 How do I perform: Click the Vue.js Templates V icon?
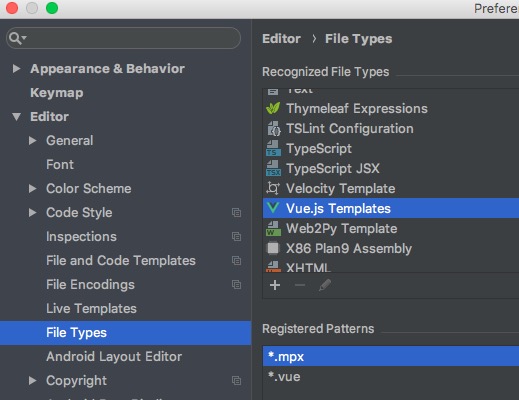click(273, 208)
